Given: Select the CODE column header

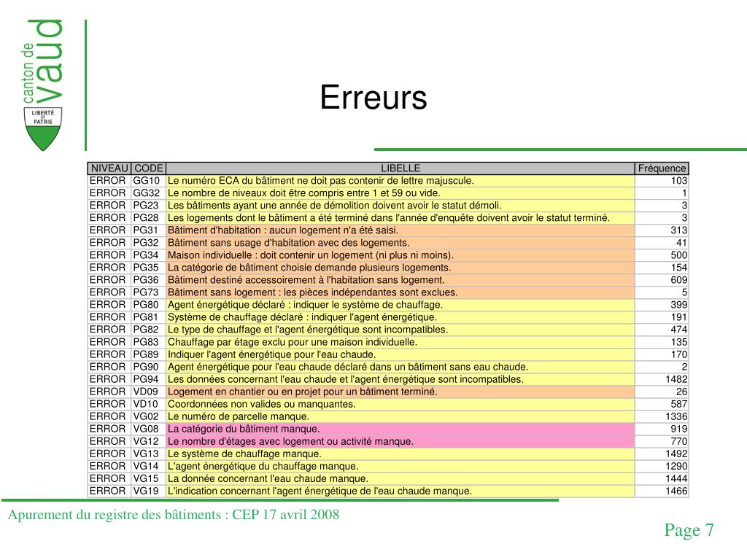Looking at the screenshot, I should point(149,168).
